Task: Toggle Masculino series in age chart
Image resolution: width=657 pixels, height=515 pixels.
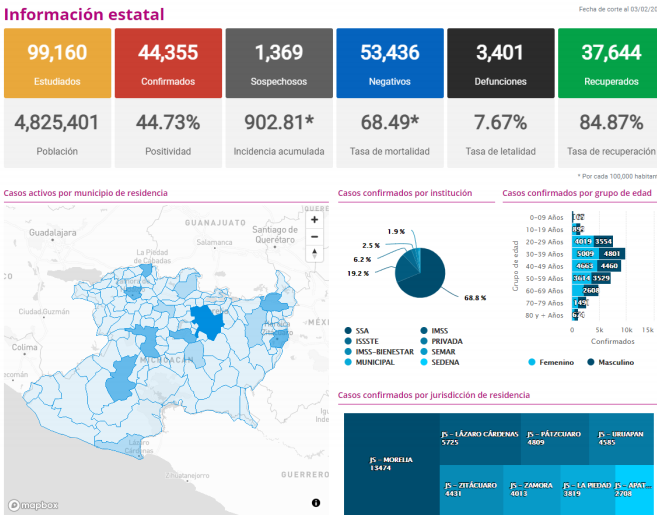Action: click(x=611, y=362)
